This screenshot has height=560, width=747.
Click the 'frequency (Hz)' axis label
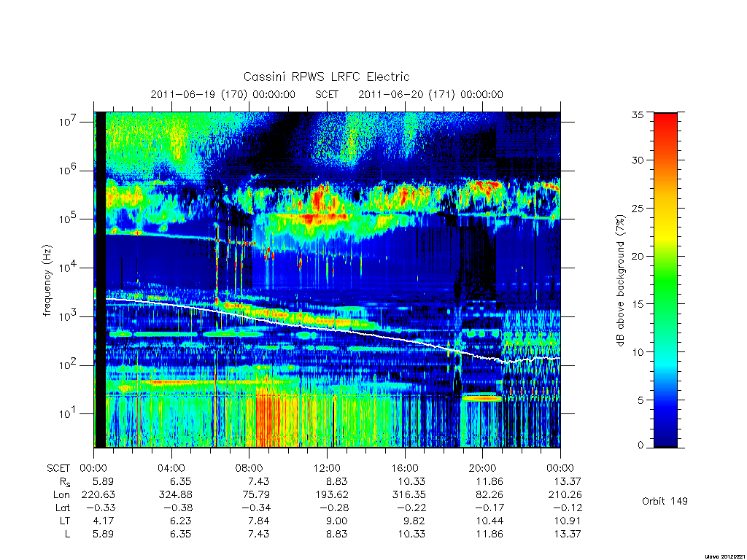[47, 281]
